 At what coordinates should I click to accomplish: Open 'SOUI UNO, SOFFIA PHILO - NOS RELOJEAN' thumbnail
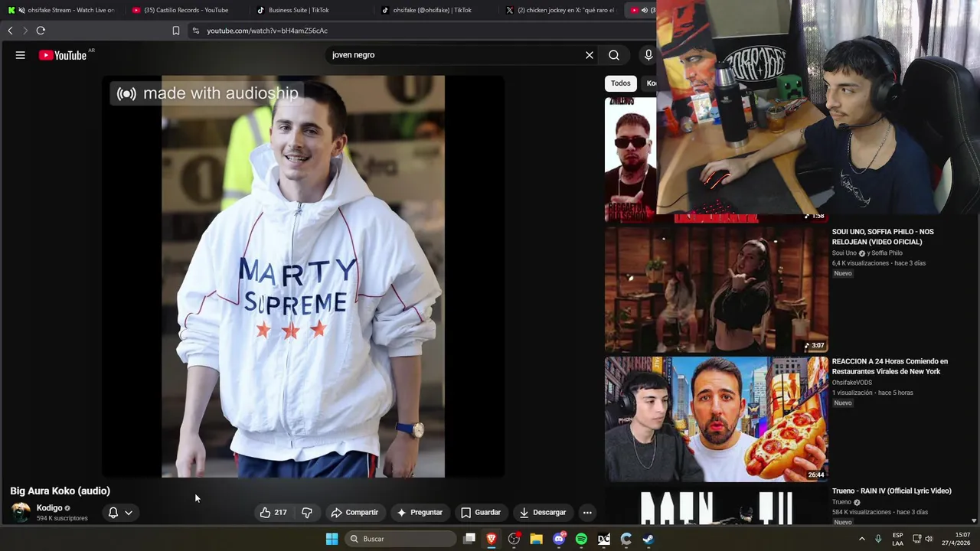(x=717, y=289)
